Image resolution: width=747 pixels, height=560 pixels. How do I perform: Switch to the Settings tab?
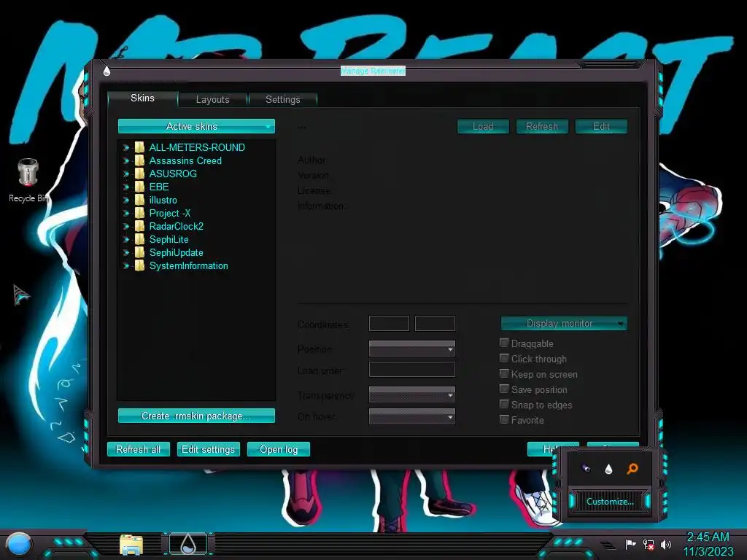[282, 99]
